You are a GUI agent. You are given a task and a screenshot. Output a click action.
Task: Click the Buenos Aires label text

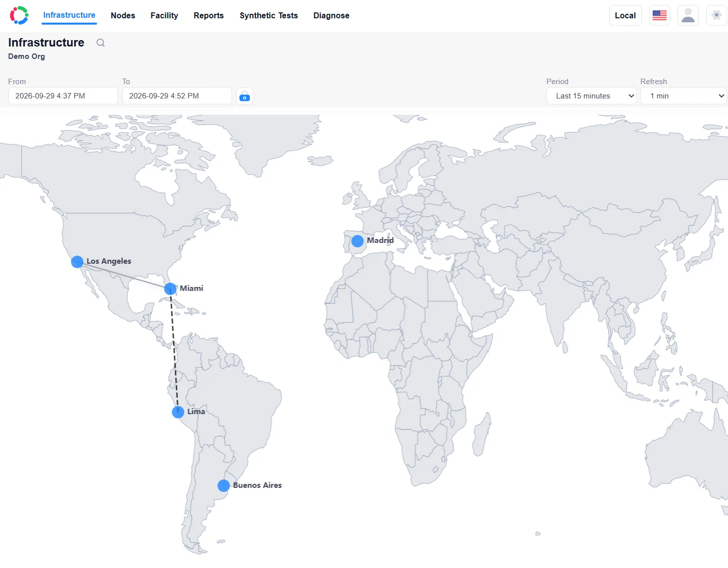257,485
